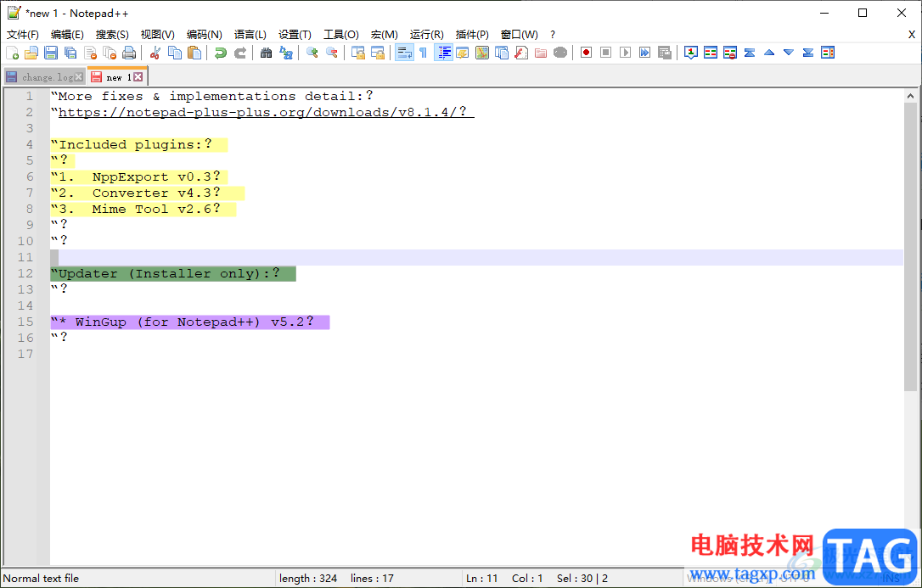Toggle synchronize horizontal scrolling
This screenshot has width=922, height=588.
pyautogui.click(x=378, y=53)
